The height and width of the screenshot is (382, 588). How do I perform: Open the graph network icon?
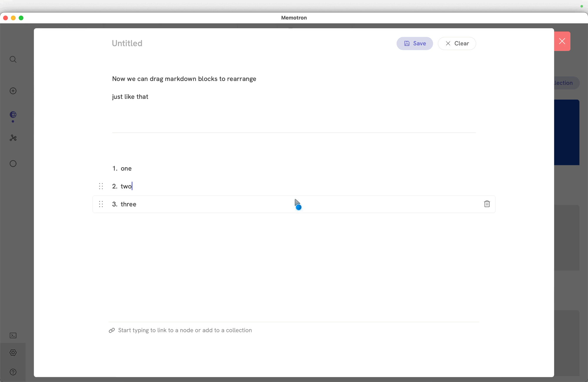tap(13, 138)
